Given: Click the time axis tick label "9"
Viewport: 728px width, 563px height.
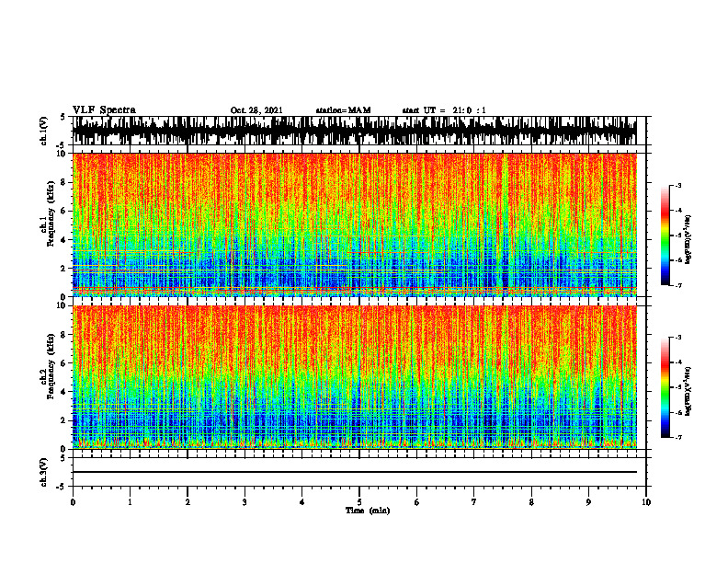Looking at the screenshot, I should click(x=588, y=502).
